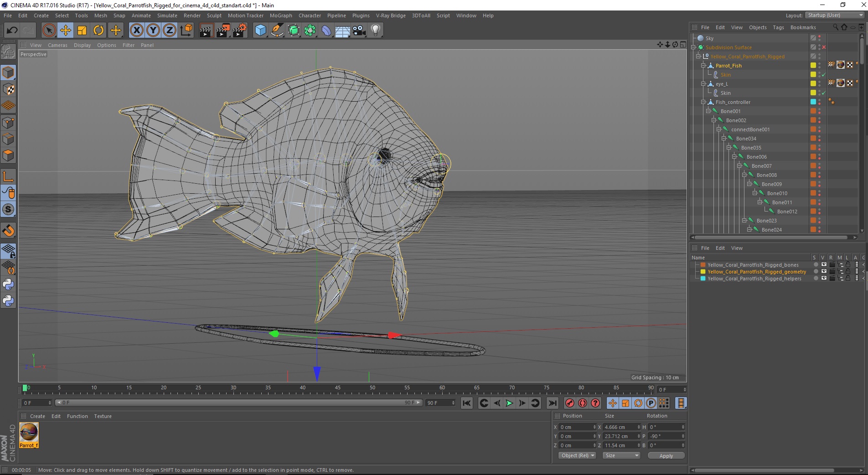Toggle Y axis lock
Image resolution: width=868 pixels, height=475 pixels.
point(153,31)
